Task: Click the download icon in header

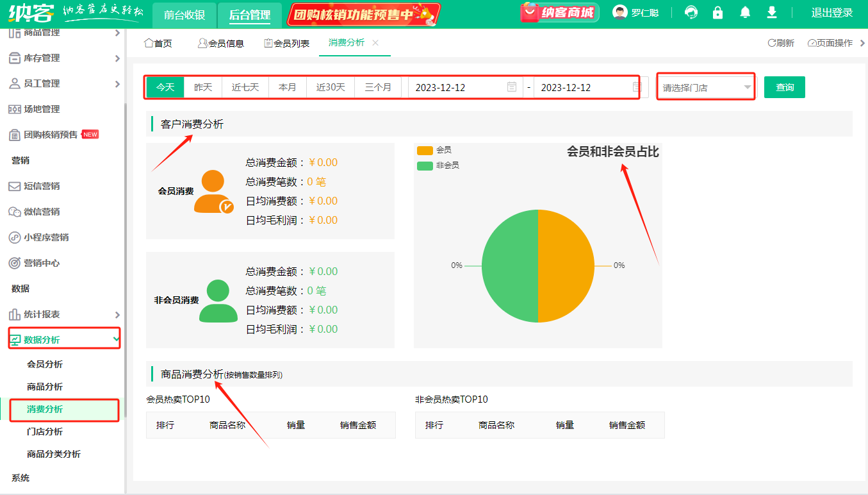Action: [771, 13]
